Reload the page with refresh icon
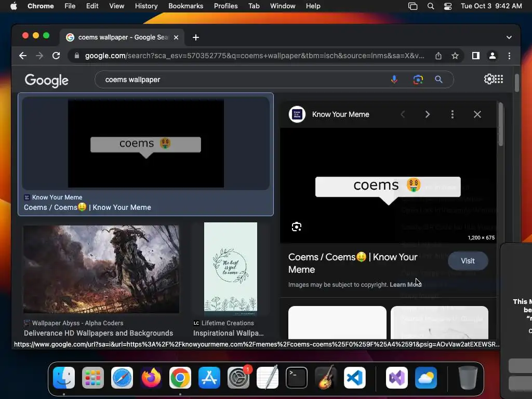This screenshot has width=532, height=399. coord(56,56)
